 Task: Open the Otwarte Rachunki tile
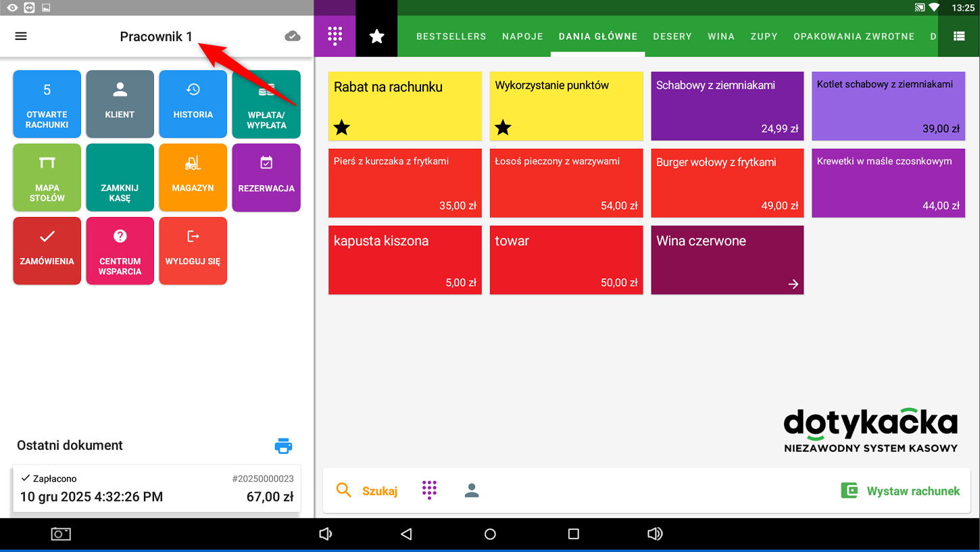(x=47, y=104)
